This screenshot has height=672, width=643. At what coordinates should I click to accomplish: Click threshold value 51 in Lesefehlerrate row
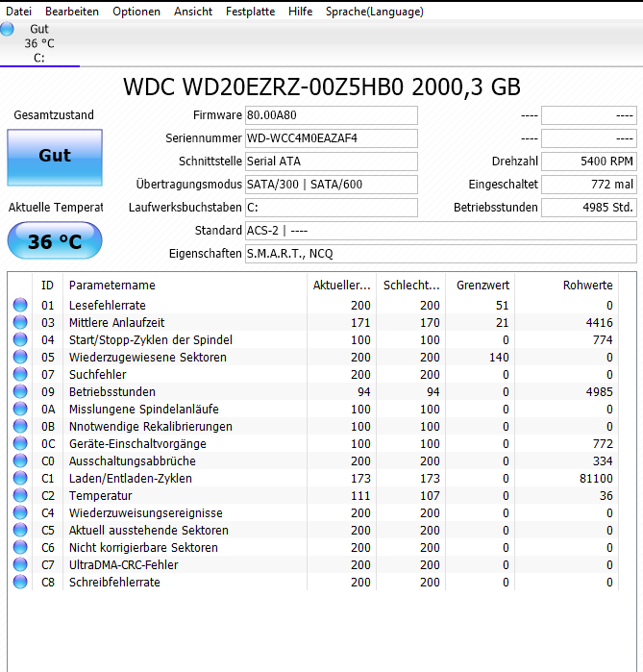pyautogui.click(x=502, y=305)
